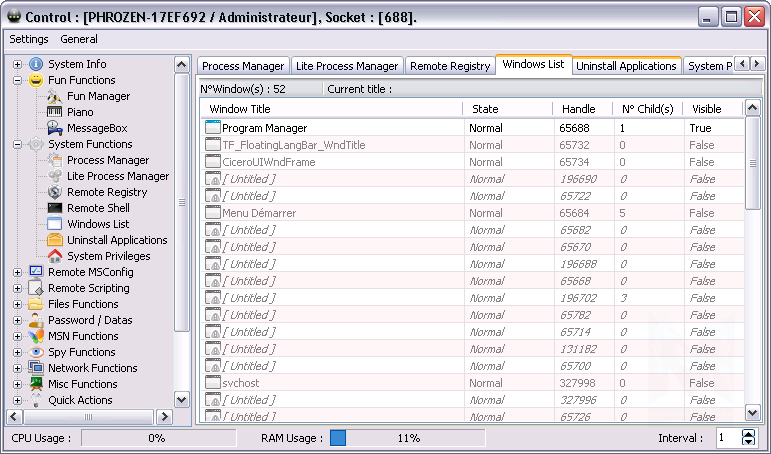Open the Settings menu
This screenshot has width=771, height=454.
coord(29,39)
